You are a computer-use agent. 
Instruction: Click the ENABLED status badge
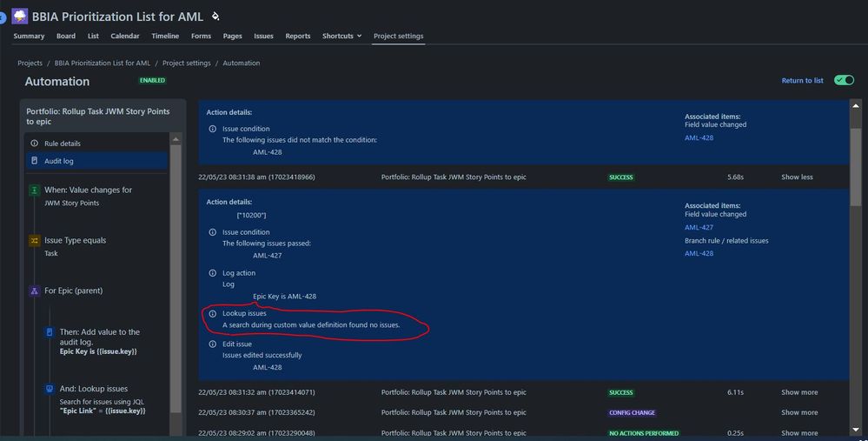point(152,80)
